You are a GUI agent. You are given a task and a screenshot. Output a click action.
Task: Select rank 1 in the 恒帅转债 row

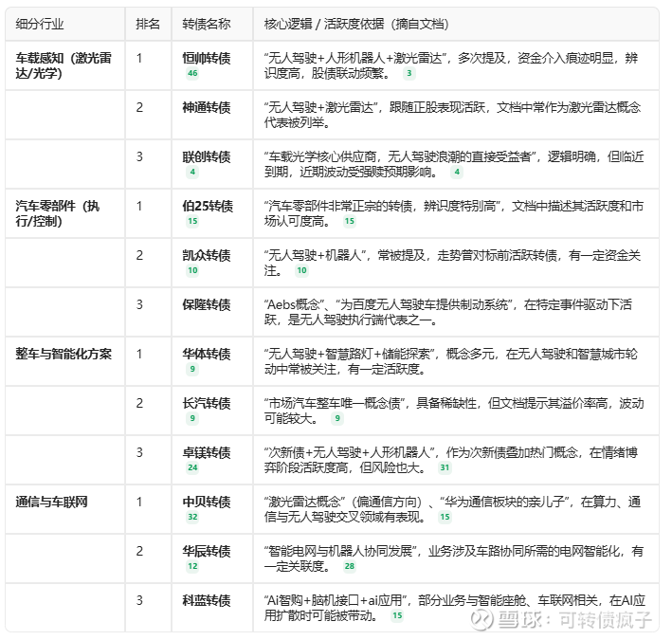[x=139, y=58]
